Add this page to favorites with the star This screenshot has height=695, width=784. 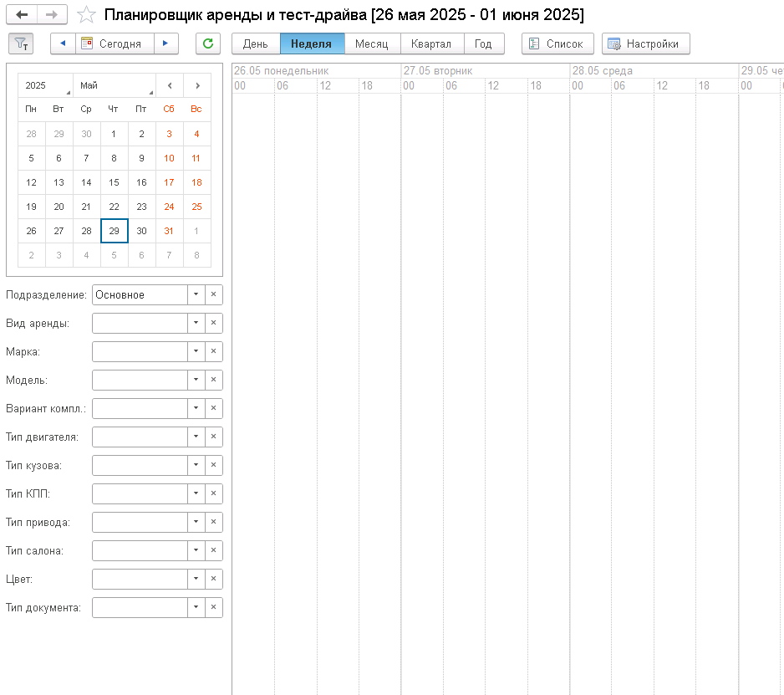tap(86, 14)
